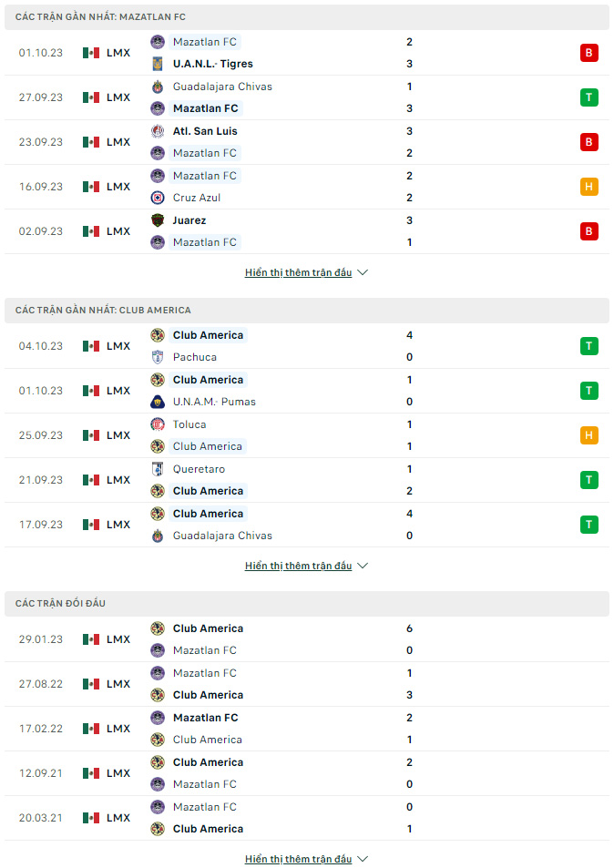Expand more Mazatlan FC recent matches
This screenshot has height=868, width=614.
click(306, 272)
